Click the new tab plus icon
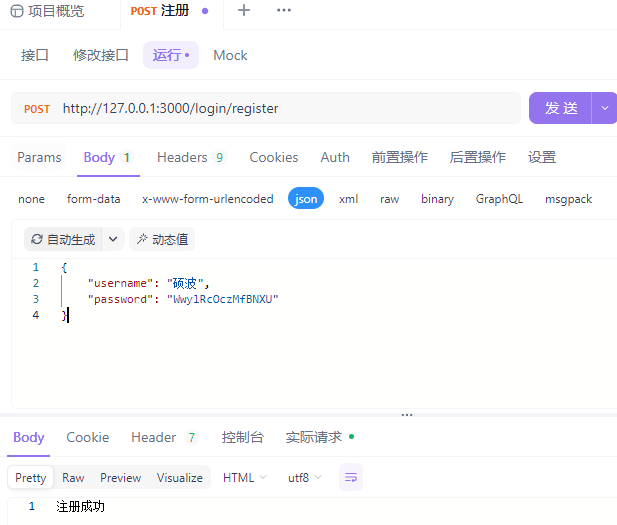617x525 pixels. (x=244, y=11)
